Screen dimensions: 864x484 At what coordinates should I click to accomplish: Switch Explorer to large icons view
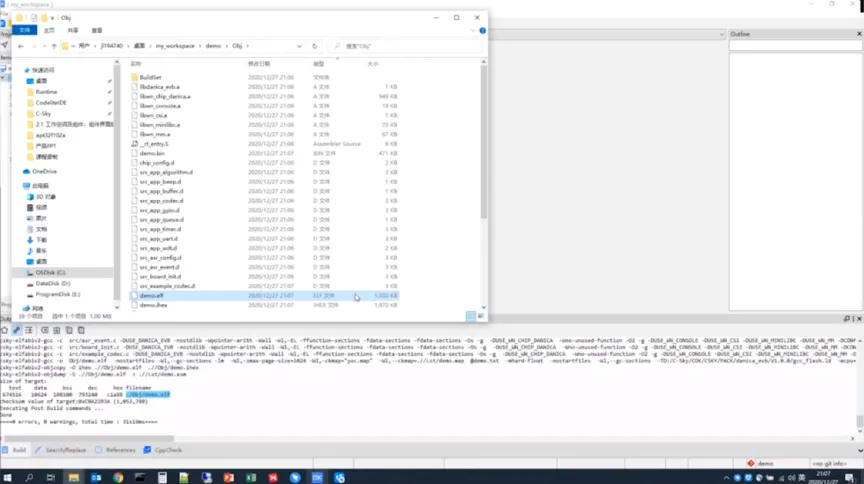480,316
